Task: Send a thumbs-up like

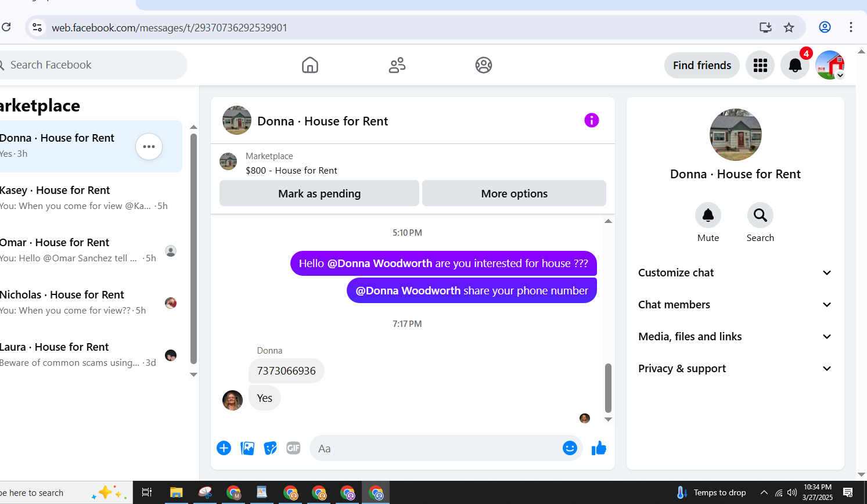Action: pyautogui.click(x=599, y=448)
